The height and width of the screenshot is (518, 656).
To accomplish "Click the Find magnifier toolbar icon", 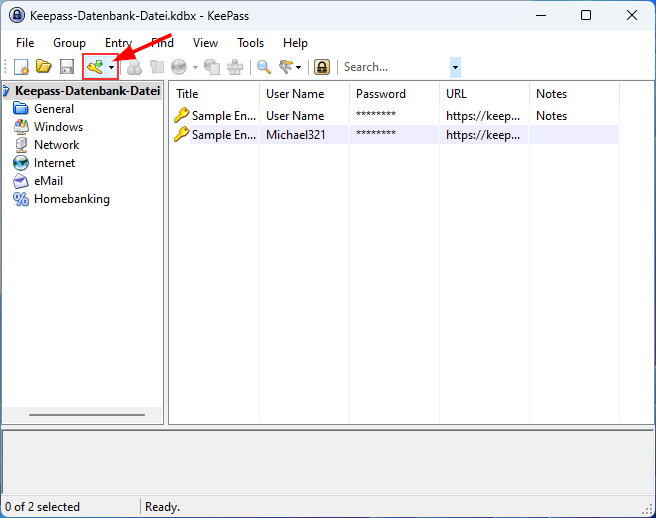I will 264,67.
